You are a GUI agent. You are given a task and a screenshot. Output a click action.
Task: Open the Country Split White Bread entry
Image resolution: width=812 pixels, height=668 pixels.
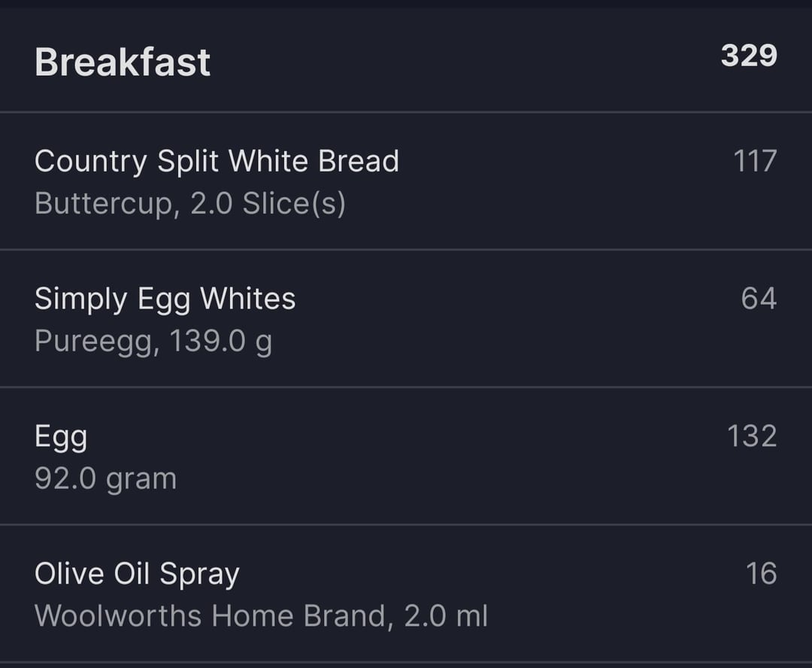point(406,181)
